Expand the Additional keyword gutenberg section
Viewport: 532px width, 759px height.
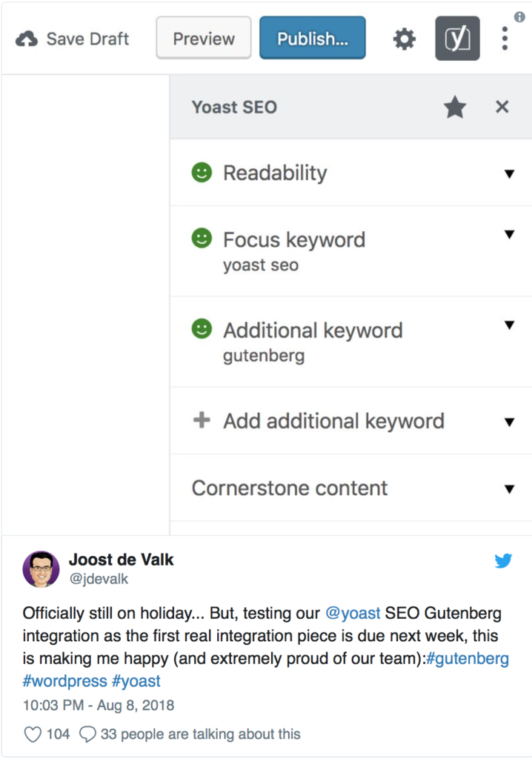click(x=351, y=342)
